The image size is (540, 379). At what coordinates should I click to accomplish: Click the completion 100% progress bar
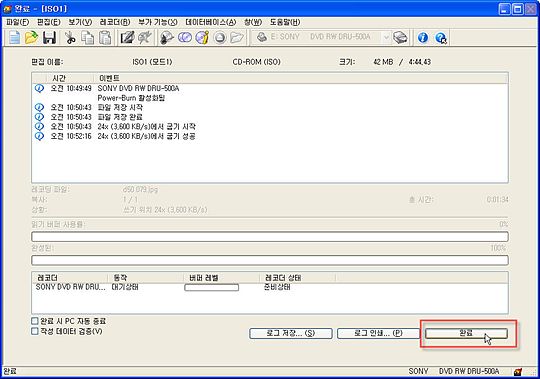coord(270,260)
